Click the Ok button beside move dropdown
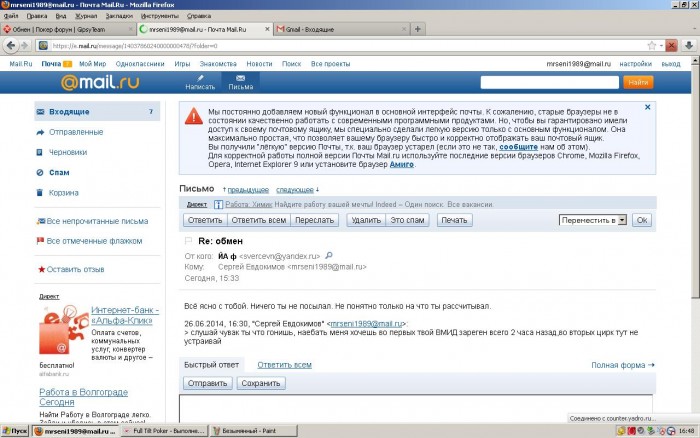 (642, 220)
